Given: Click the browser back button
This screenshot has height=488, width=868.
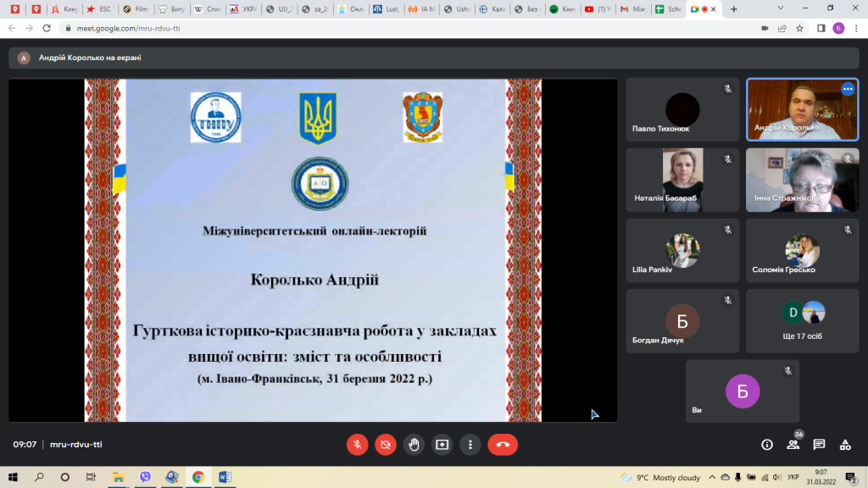Looking at the screenshot, I should 12,27.
